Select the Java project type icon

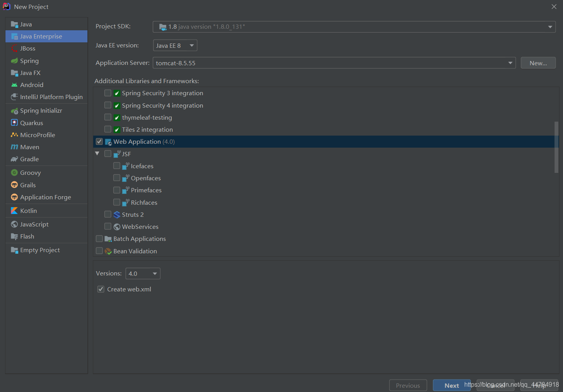tap(14, 24)
